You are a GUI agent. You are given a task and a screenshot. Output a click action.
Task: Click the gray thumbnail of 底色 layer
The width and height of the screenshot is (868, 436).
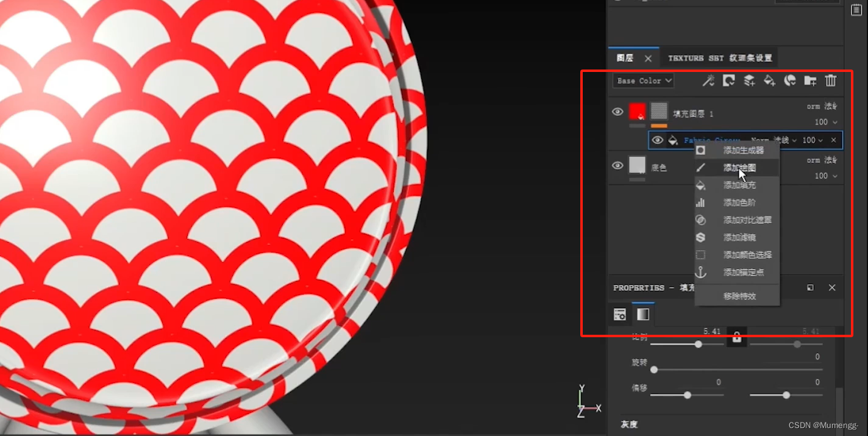click(x=637, y=165)
